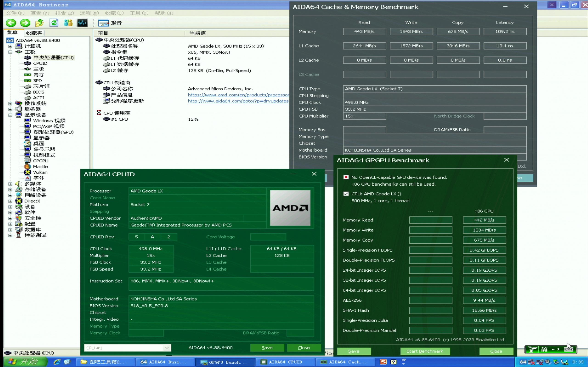588x367 pixels.
Task: Click the up-level folder arrow icon
Action: point(39,23)
